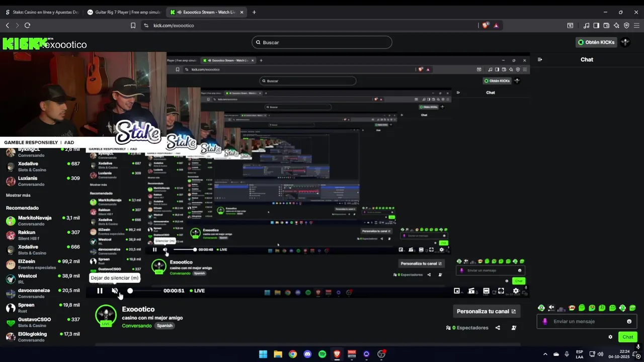644x362 pixels.
Task: Click the purple microphone icon in chat
Action: [545, 321]
